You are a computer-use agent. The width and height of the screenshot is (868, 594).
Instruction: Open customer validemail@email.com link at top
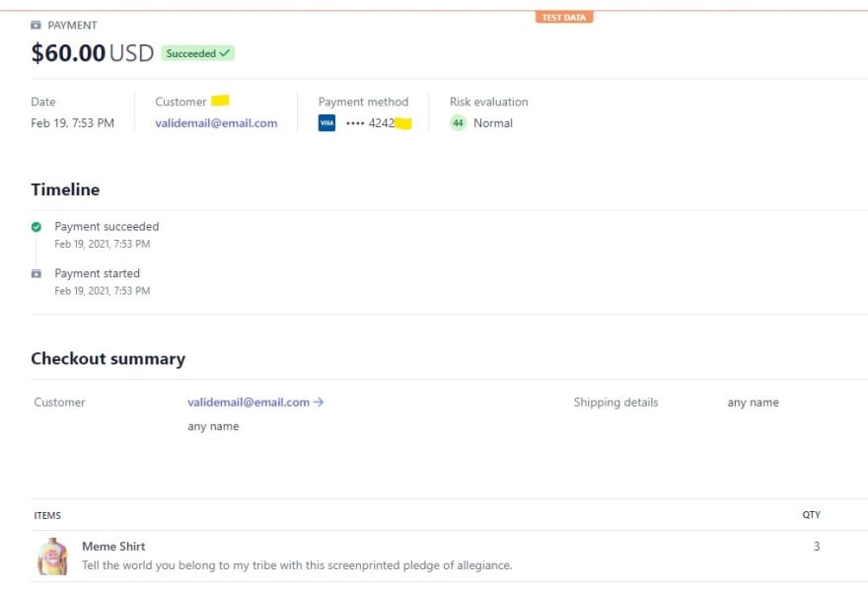[216, 123]
